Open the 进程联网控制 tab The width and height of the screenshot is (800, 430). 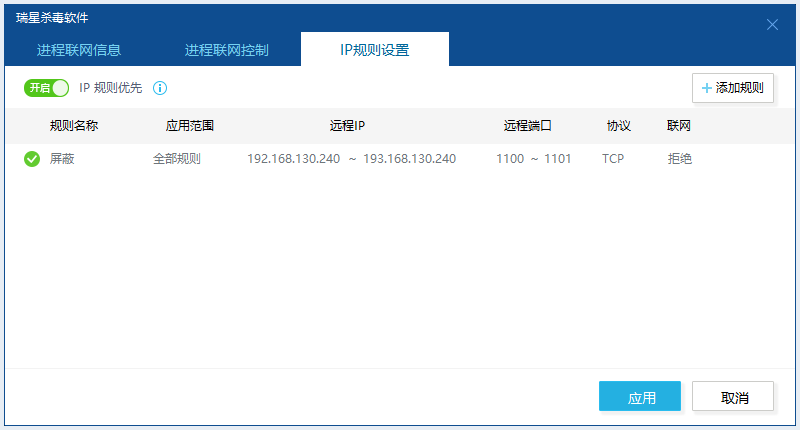[227, 50]
